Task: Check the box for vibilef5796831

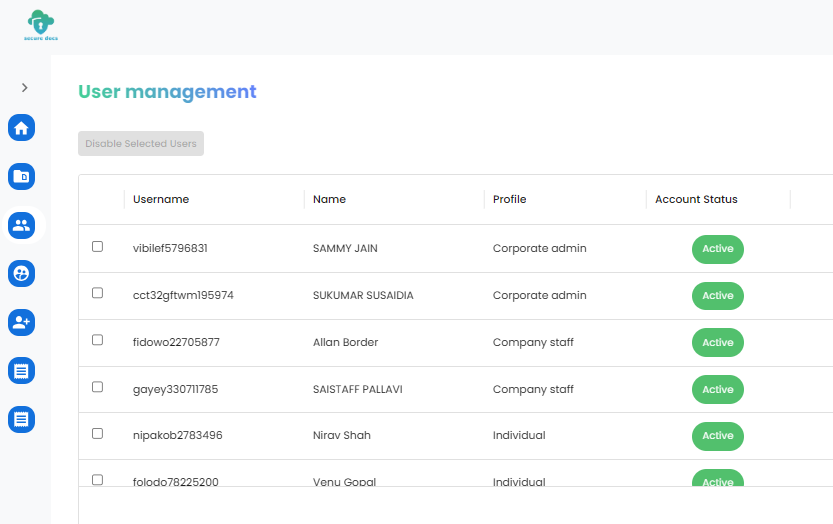Action: 97,247
